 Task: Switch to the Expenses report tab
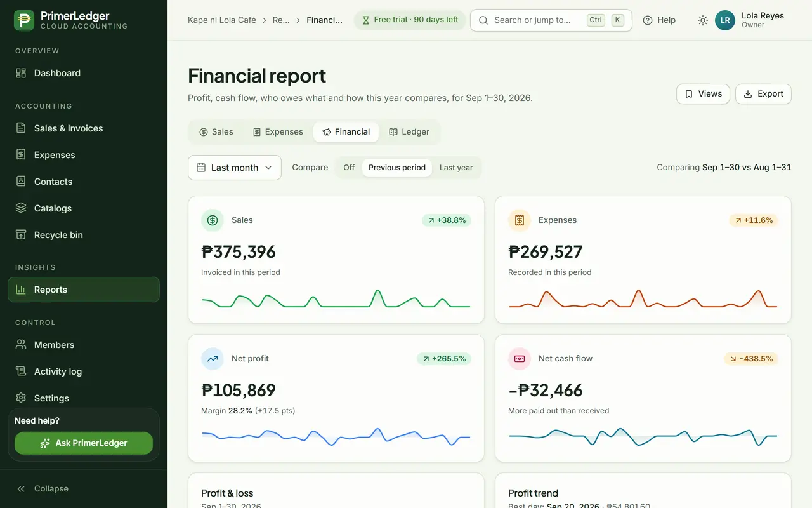pos(278,132)
